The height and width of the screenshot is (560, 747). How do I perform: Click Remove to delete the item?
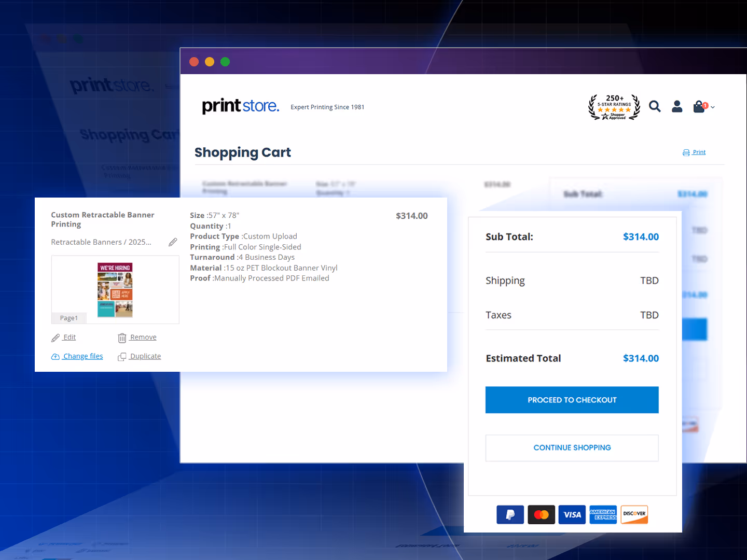click(137, 338)
